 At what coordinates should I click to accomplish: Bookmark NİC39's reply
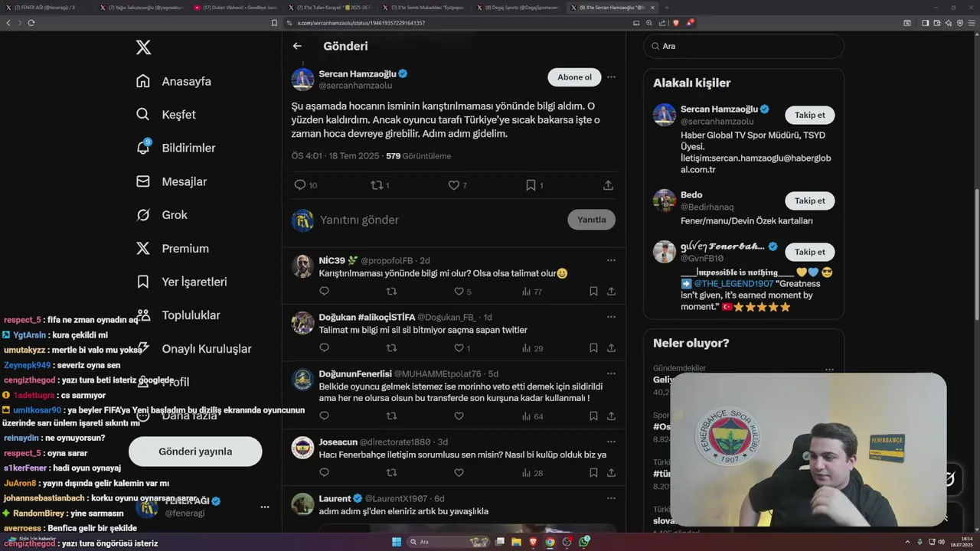point(593,292)
